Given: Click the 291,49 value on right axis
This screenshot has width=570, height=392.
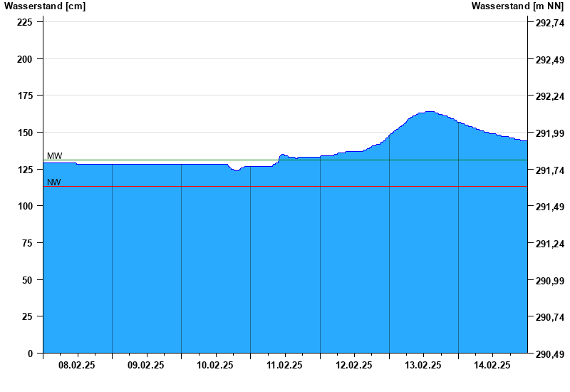Looking at the screenshot, I should (x=550, y=207).
